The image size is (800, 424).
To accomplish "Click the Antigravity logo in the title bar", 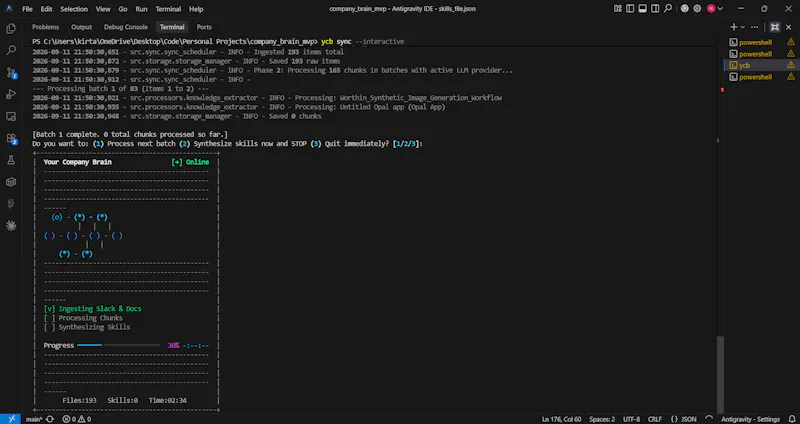I will click(9, 9).
